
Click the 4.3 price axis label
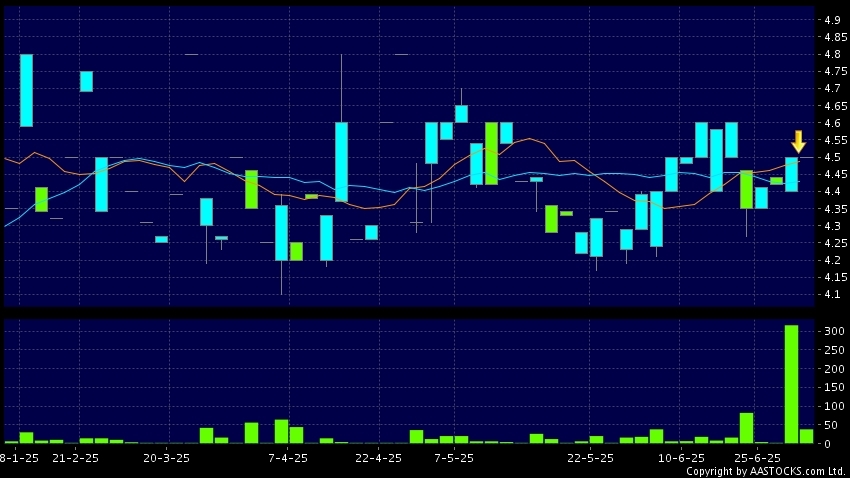[832, 226]
